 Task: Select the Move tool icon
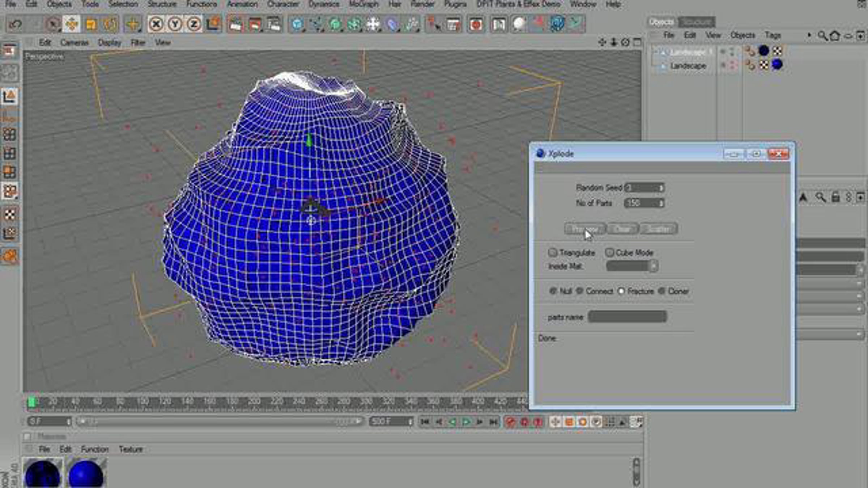tap(72, 24)
